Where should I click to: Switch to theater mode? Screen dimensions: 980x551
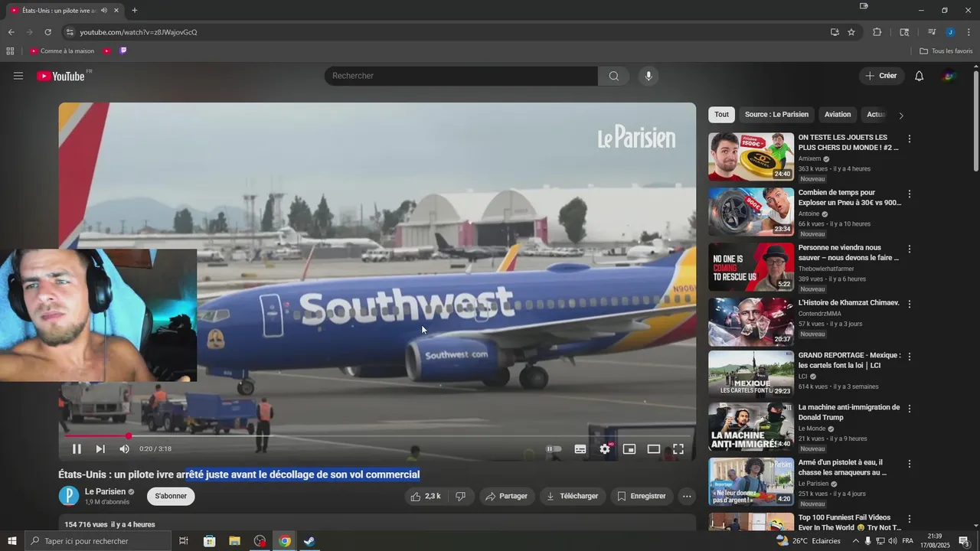[654, 449]
